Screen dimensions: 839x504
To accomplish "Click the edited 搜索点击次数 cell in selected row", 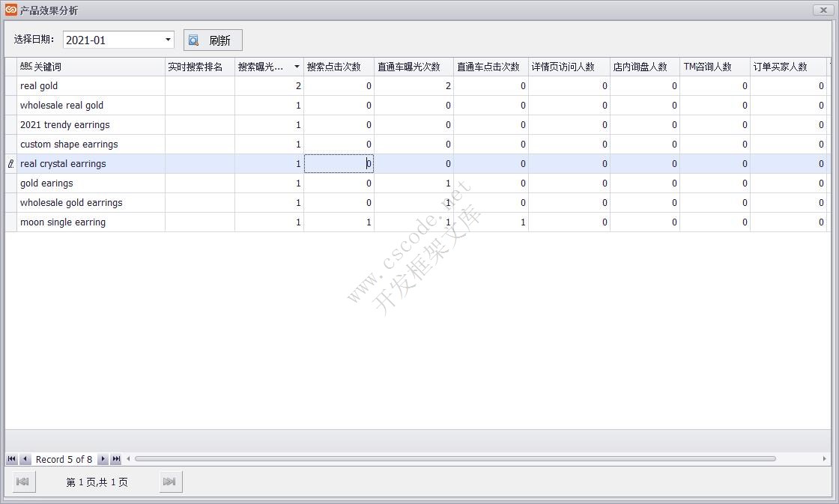I will [339, 164].
